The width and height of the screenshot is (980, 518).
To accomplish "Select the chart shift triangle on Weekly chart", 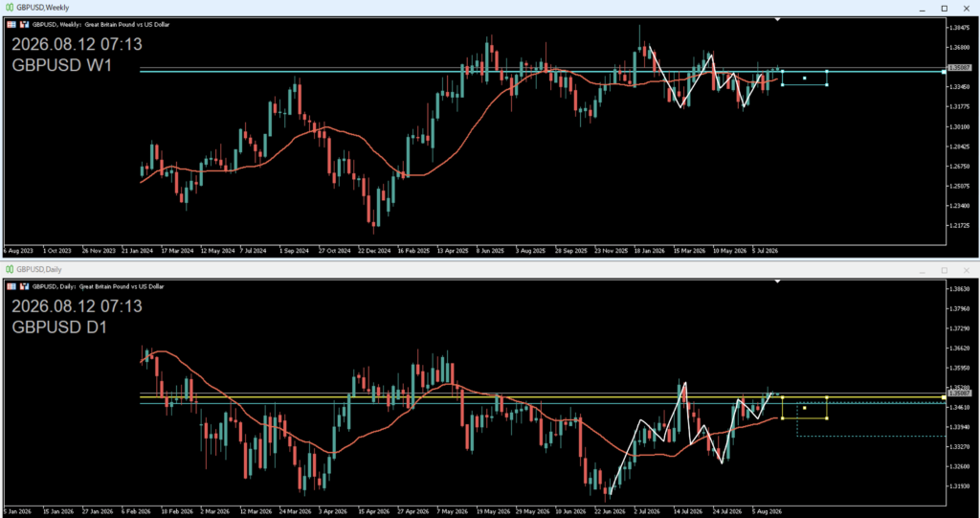I will click(777, 19).
